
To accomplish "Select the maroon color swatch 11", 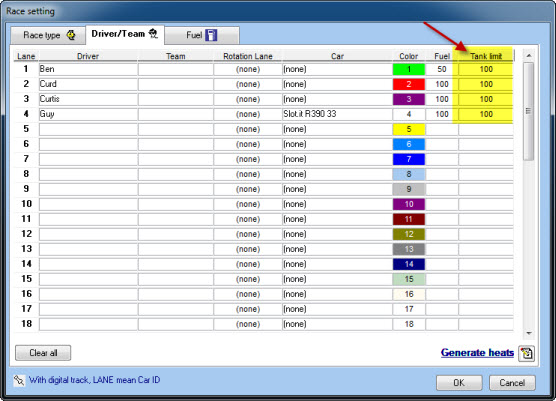I will 409,219.
